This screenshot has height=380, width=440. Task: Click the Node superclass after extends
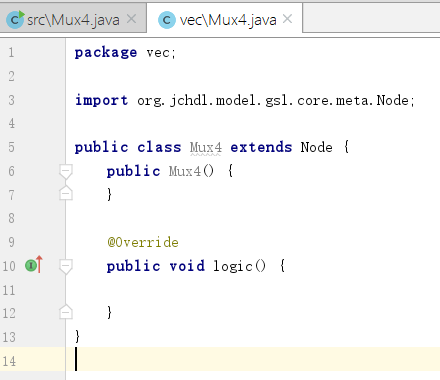317,147
